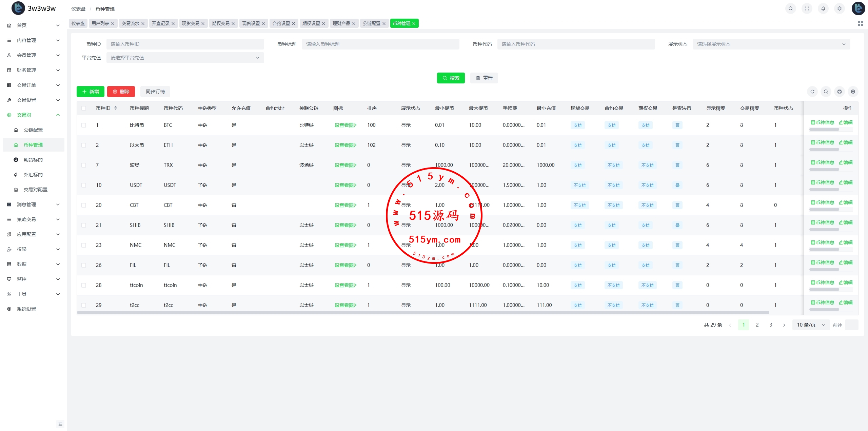Screen dimensions: 868x431
Task: Click the green 新增 button
Action: click(91, 92)
